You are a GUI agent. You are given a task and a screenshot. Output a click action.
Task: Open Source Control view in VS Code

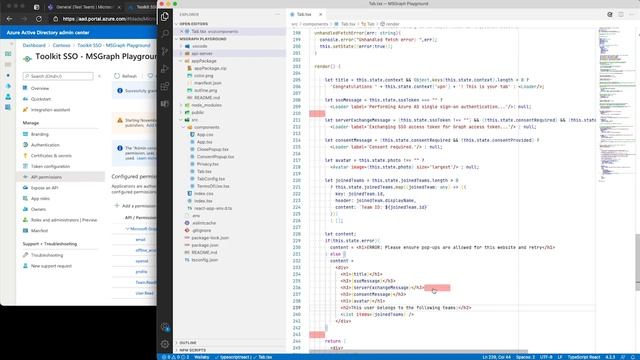tap(165, 51)
